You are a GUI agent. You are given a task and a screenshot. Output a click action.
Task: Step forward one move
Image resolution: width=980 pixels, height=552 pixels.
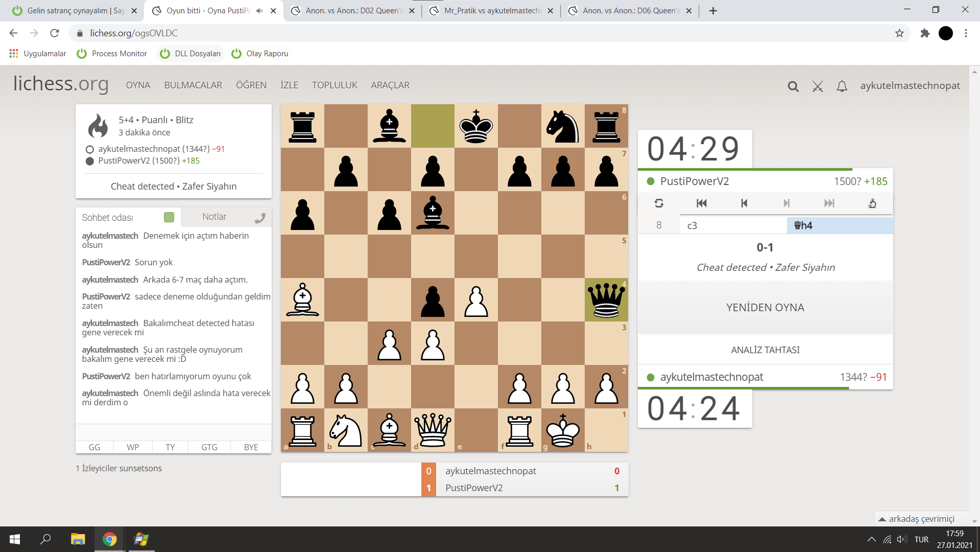(786, 203)
